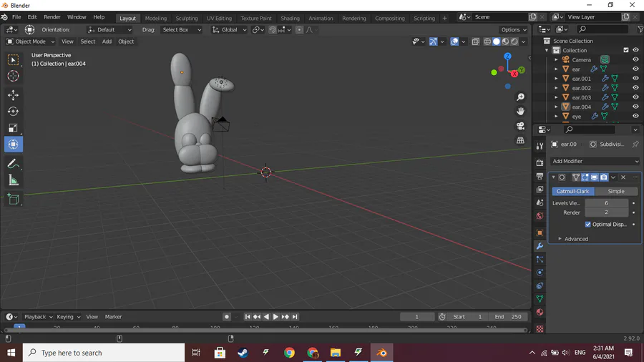This screenshot has width=644, height=362.
Task: Hide the Camera object in outliner
Action: [635, 59]
